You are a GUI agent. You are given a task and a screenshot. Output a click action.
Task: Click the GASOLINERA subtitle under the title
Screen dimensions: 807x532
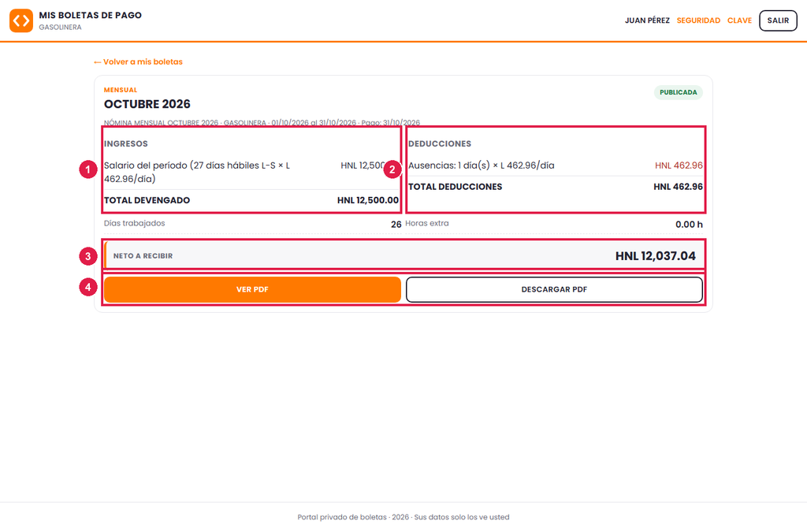60,28
